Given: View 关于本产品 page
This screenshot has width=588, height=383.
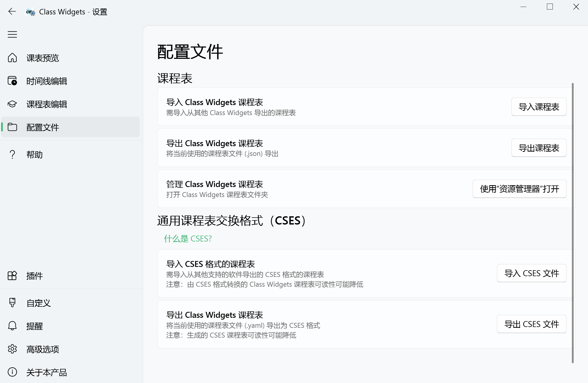Looking at the screenshot, I should 70,372.
